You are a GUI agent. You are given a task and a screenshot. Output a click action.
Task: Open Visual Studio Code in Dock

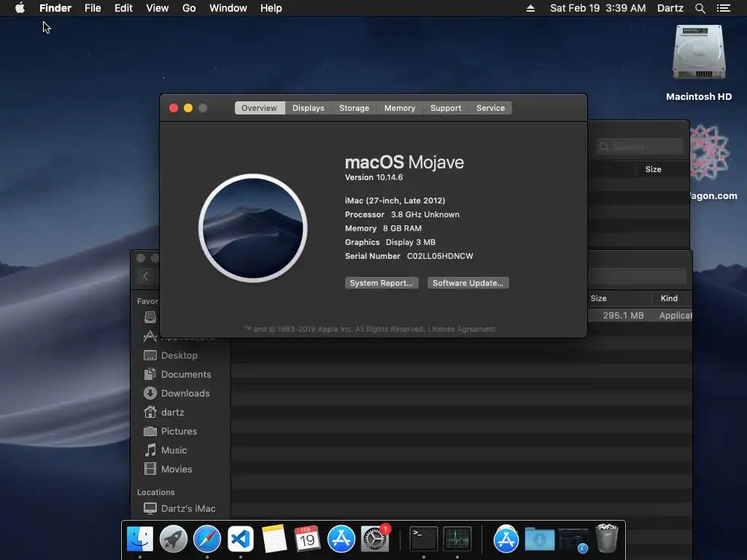coord(241,539)
